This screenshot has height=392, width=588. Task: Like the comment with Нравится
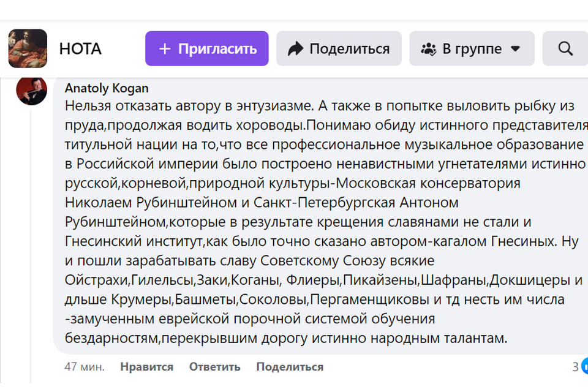tap(146, 367)
